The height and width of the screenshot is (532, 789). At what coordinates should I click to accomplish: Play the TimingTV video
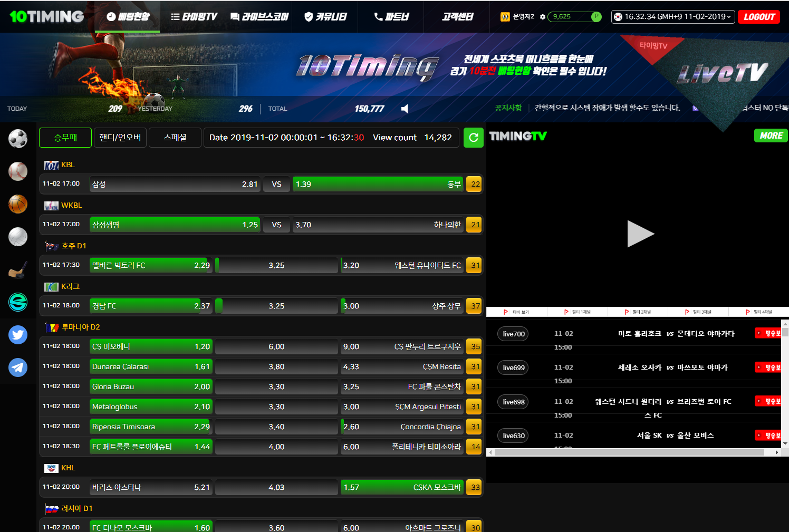(640, 234)
